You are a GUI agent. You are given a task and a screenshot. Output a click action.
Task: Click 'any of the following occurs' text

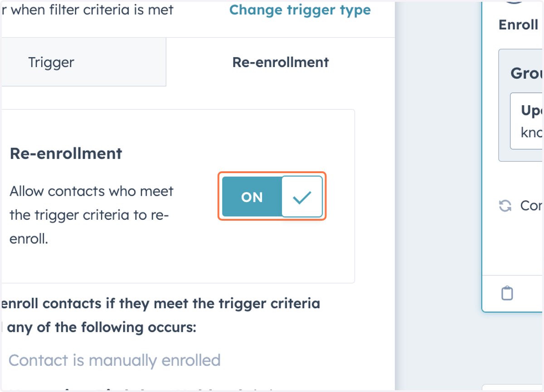click(102, 327)
